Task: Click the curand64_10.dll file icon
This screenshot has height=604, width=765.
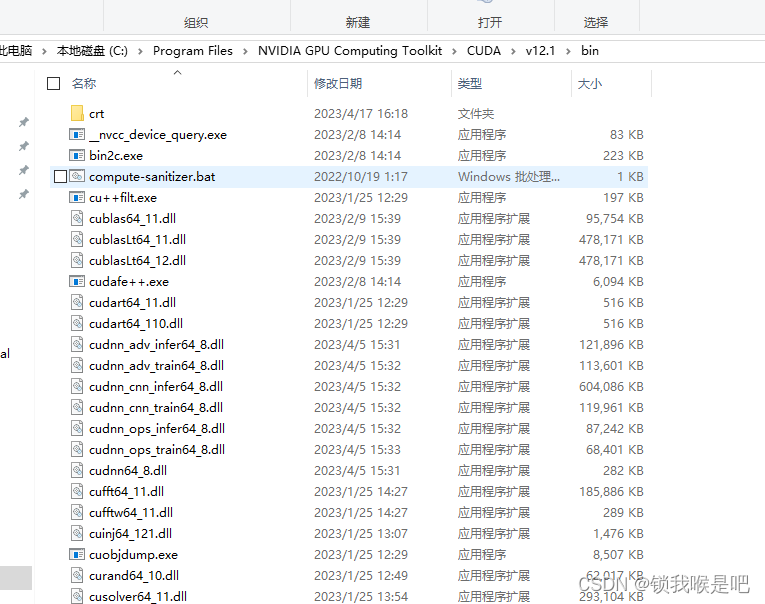Action: click(77, 575)
